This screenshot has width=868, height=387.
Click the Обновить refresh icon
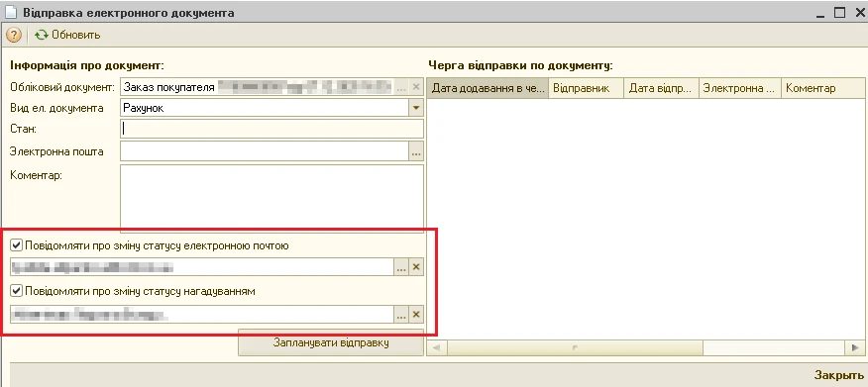coord(42,35)
